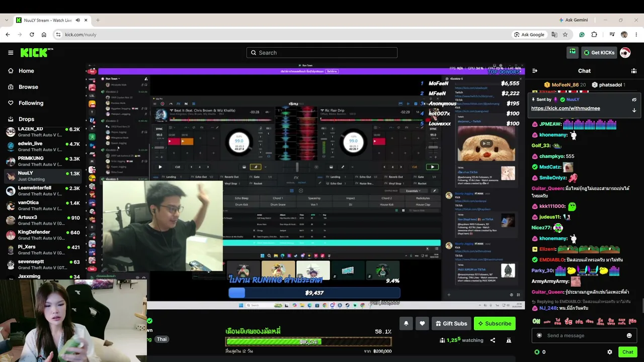The height and width of the screenshot is (362, 644).
Task: Click Guitar_Queen's first chat message
Action: pyautogui.click(x=581, y=192)
